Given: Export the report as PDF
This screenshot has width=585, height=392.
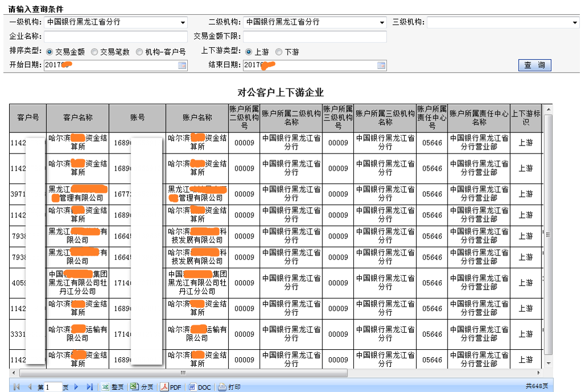Looking at the screenshot, I should [171, 387].
